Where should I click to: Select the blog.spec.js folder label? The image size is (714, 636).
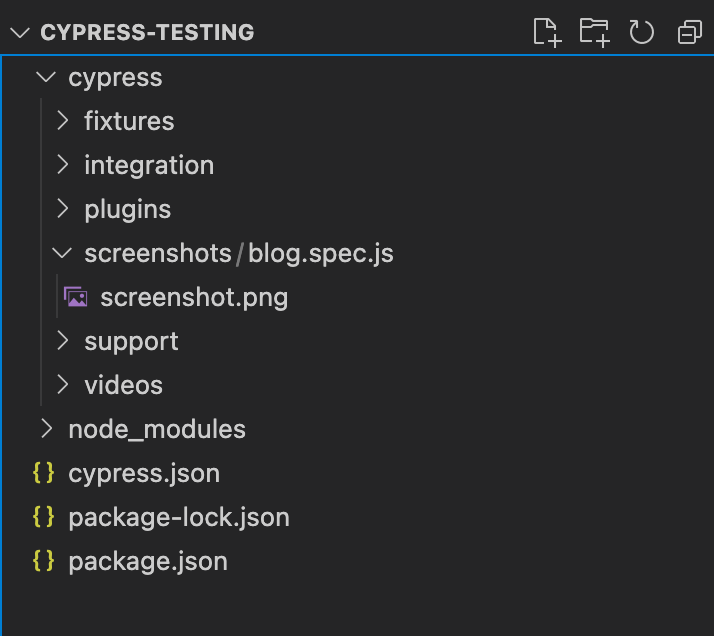click(x=321, y=253)
